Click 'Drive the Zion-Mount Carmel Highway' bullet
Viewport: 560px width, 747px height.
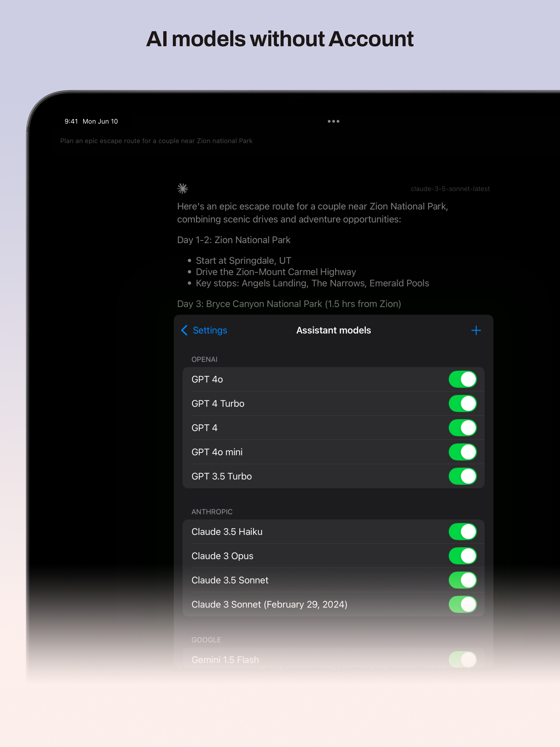click(276, 272)
